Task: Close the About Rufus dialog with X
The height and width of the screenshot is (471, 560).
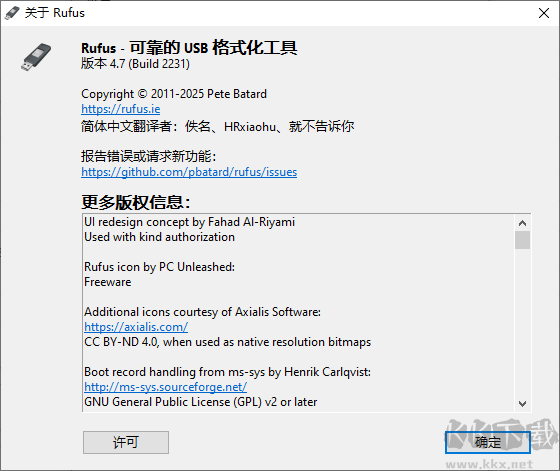Action: (544, 13)
